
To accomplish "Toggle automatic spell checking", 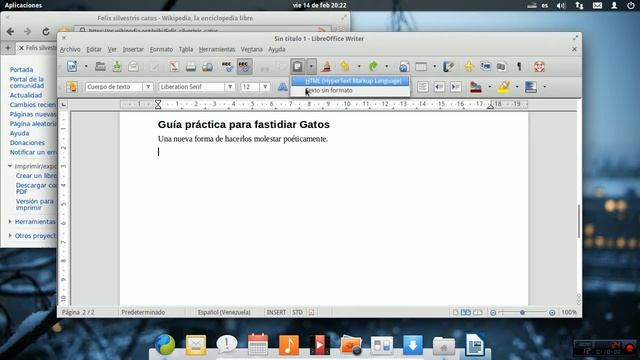I will (244, 67).
